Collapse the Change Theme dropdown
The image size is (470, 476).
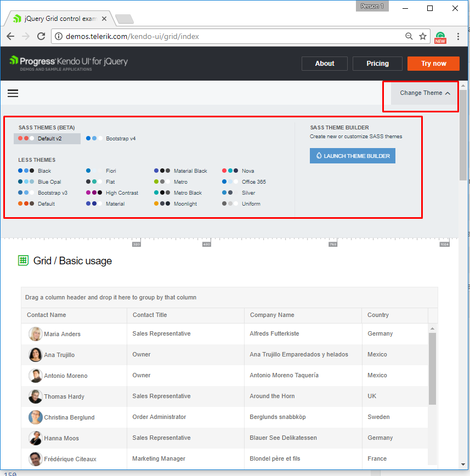point(424,93)
